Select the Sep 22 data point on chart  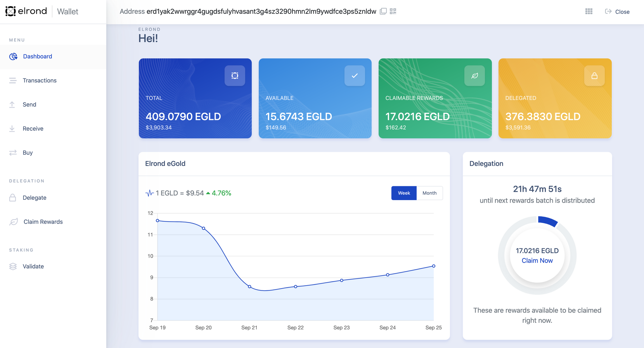[296, 286]
